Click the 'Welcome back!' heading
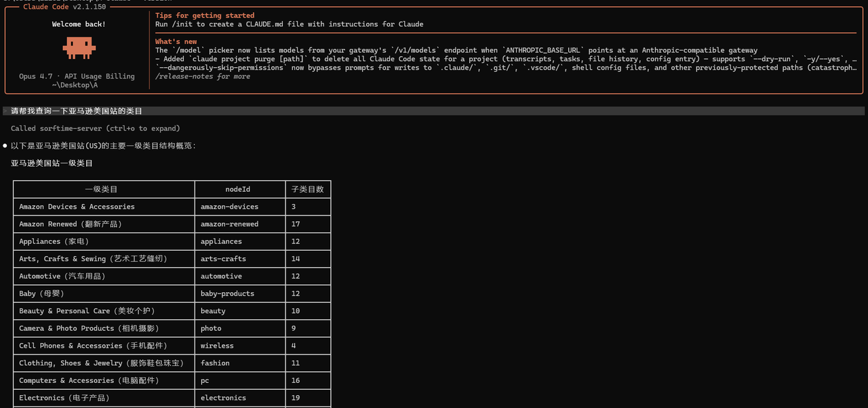 click(x=79, y=24)
